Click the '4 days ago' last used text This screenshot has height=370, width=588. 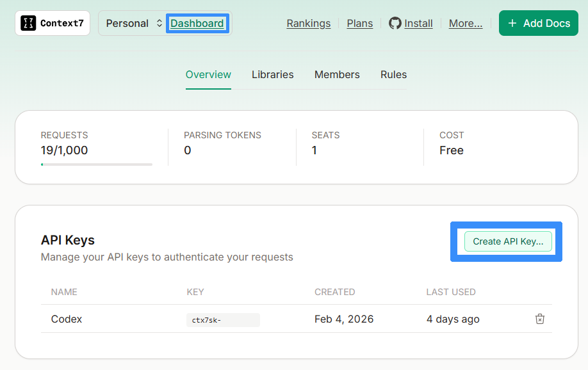pos(452,319)
